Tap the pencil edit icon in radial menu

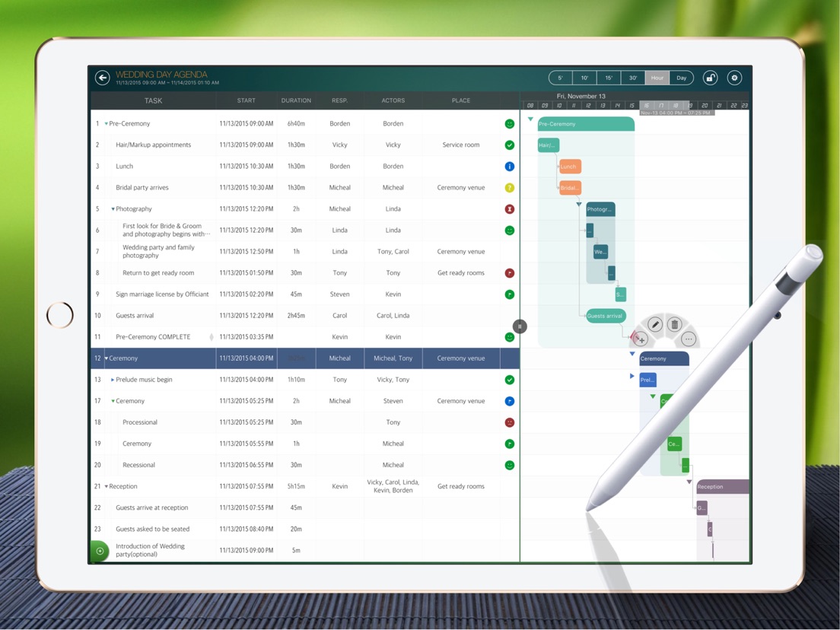654,324
